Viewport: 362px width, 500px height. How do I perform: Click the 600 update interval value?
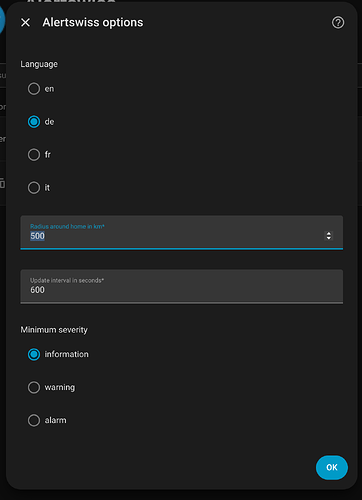[37, 290]
